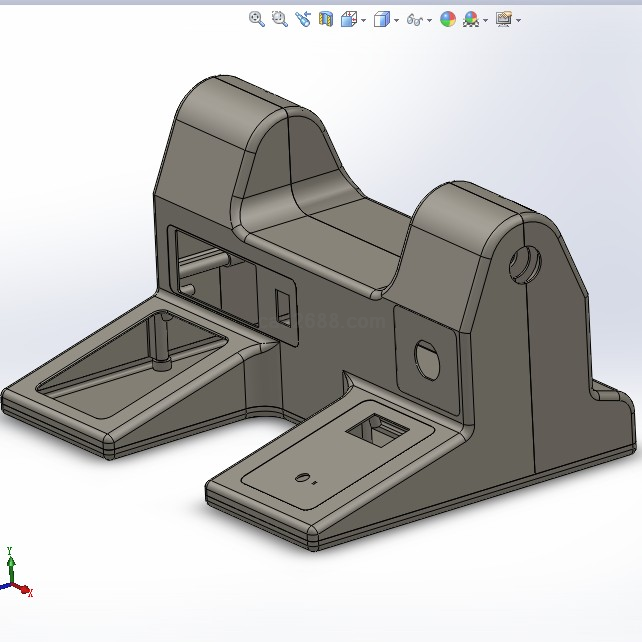The height and width of the screenshot is (642, 642).
Task: Toggle the Section View tool
Action: (326, 19)
